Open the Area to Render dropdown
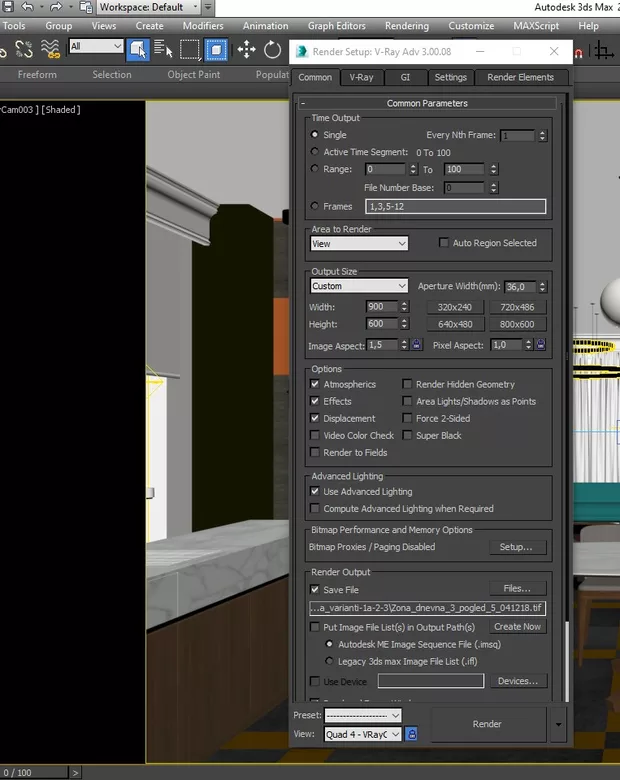The width and height of the screenshot is (620, 780). point(359,243)
